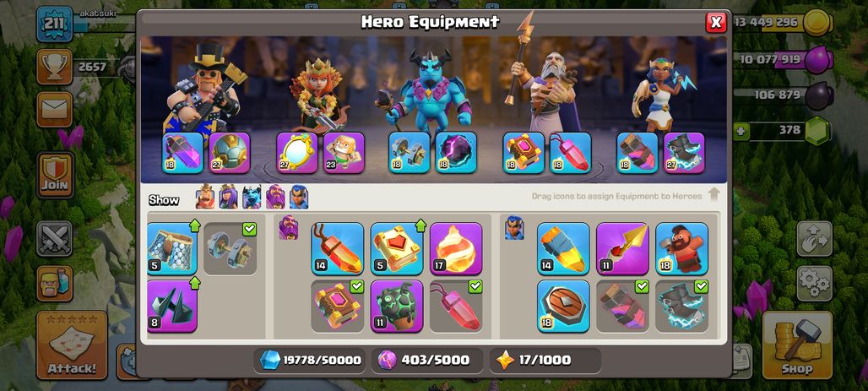Upgrade level 5 Heroic Torch via arrow

(420, 225)
